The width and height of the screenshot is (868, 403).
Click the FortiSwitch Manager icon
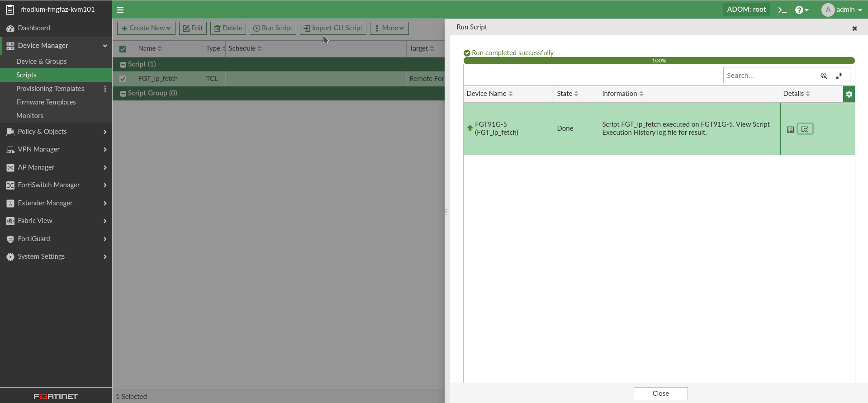coord(10,185)
